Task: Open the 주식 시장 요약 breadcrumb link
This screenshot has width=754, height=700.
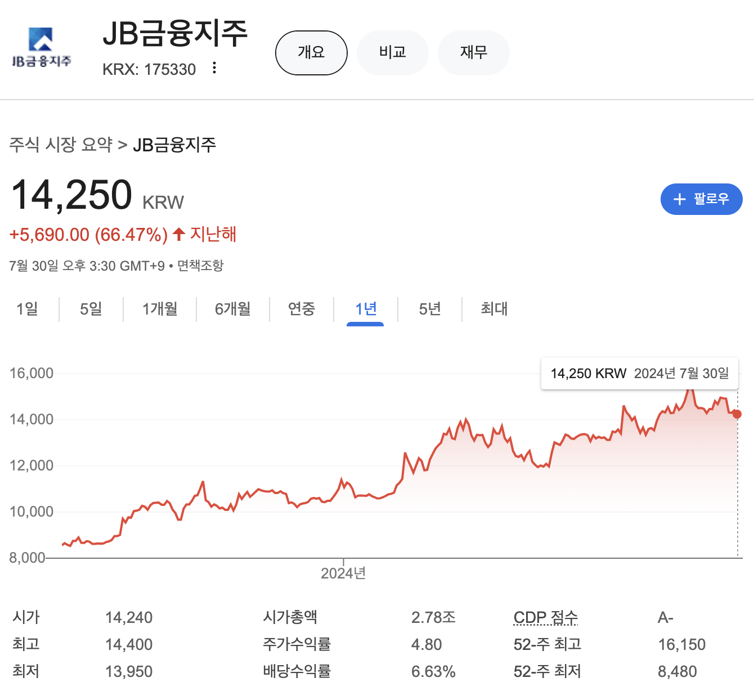Action: click(61, 145)
